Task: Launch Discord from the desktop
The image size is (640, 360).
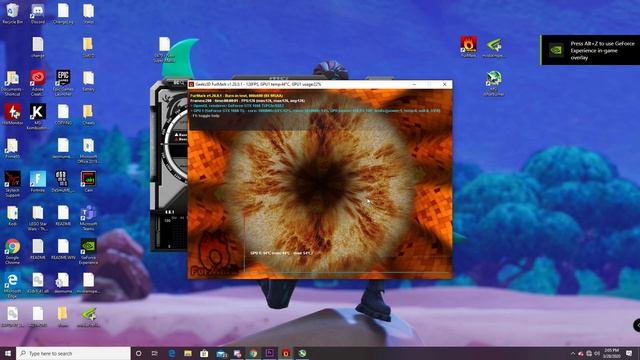Action: point(38,13)
